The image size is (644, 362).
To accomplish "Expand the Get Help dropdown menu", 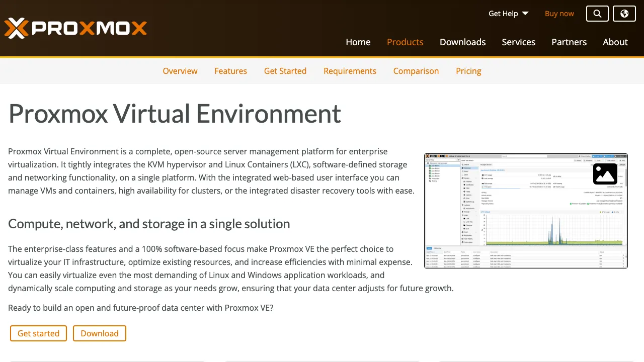I will [508, 14].
